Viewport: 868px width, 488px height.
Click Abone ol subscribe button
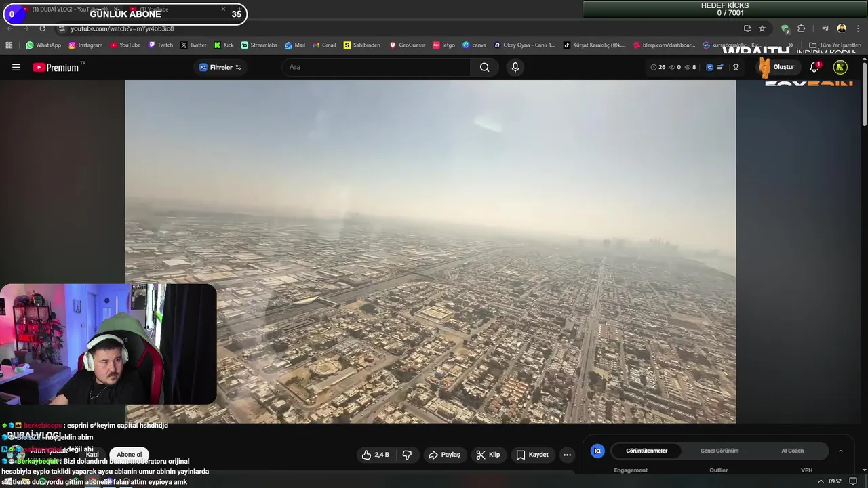click(129, 455)
